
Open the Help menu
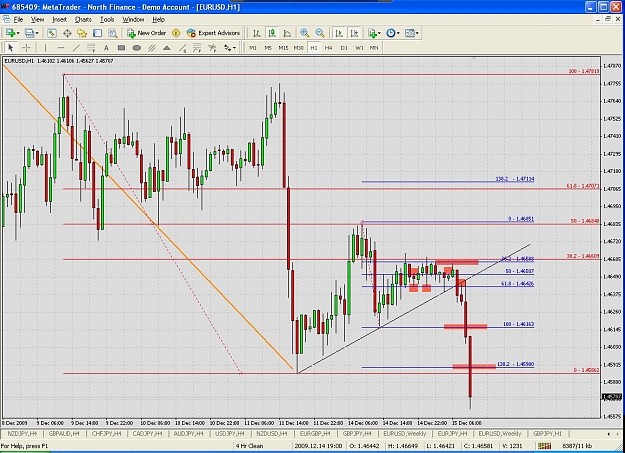pos(158,20)
